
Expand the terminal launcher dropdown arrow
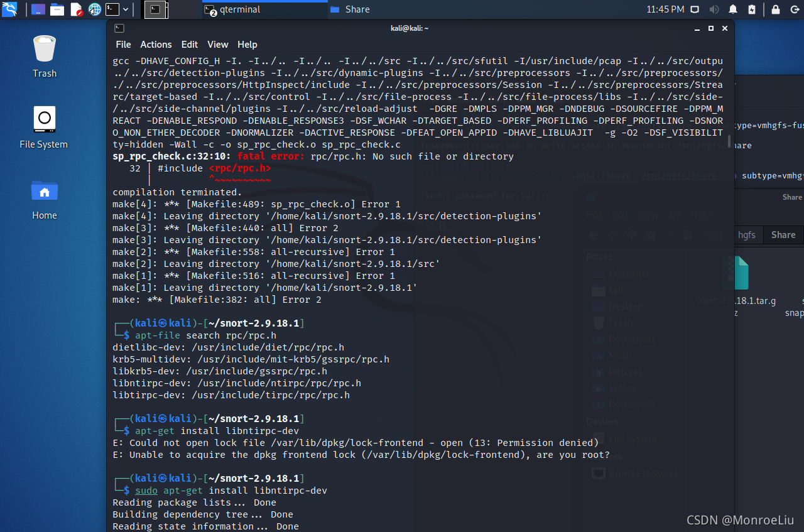(126, 9)
